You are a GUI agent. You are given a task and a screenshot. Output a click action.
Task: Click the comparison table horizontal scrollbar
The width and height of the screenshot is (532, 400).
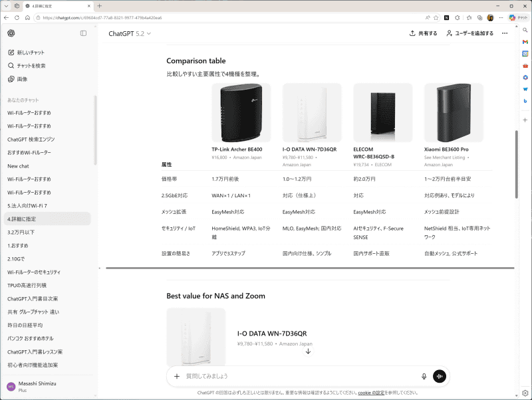310,268
